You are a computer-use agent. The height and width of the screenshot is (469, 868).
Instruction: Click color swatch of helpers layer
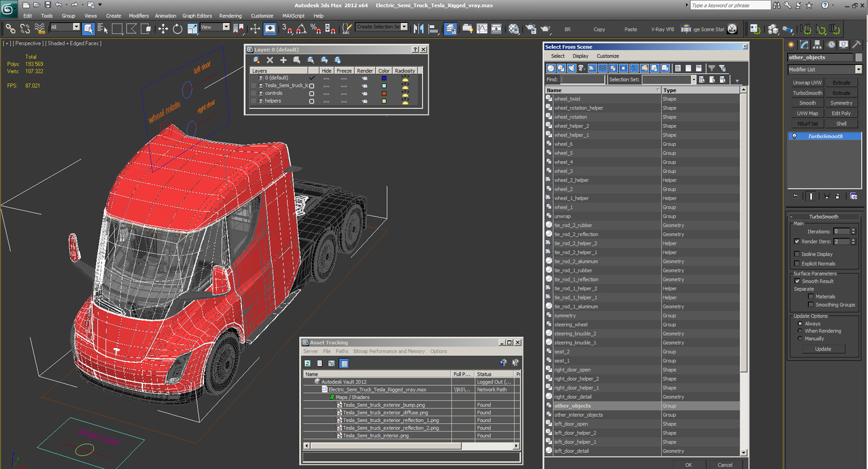coord(384,101)
